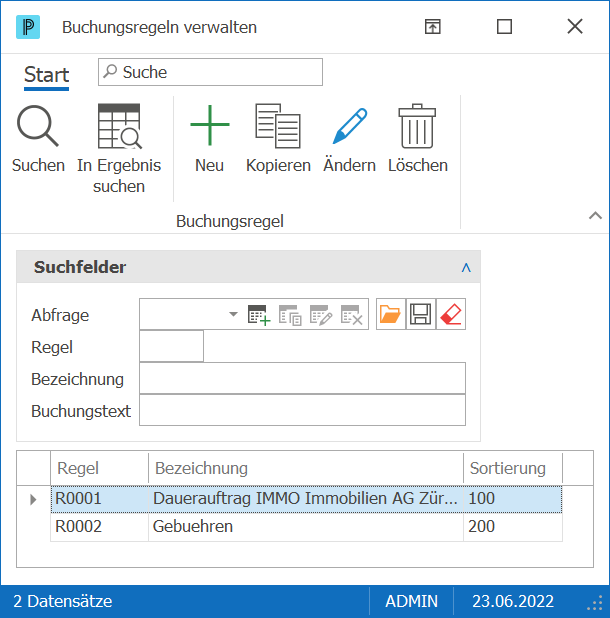This screenshot has height=618, width=610.
Task: Click the Suche search box
Action: tap(210, 72)
